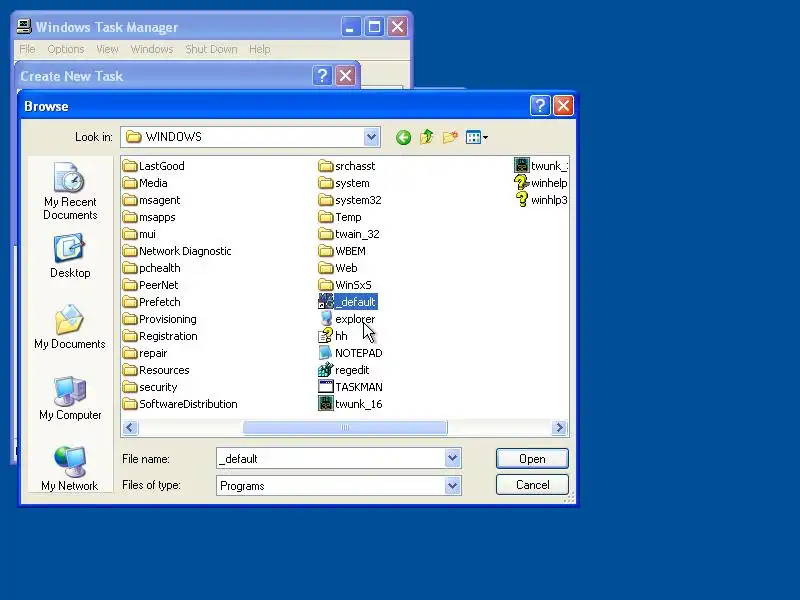Viewport: 800px width, 600px height.
Task: Create a new folder
Action: click(450, 137)
